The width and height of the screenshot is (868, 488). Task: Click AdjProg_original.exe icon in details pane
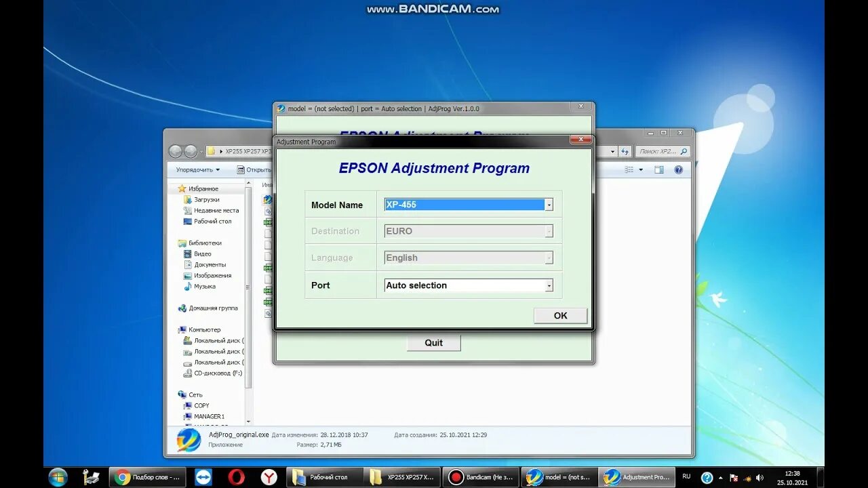[189, 439]
